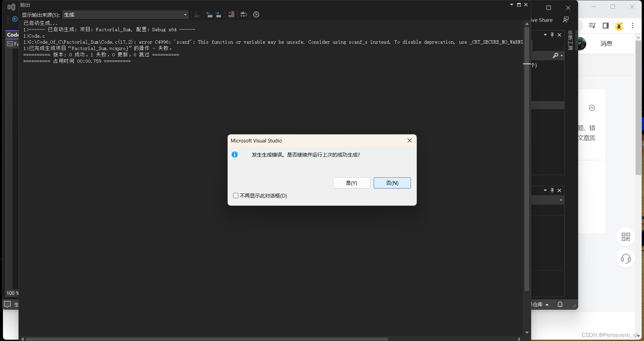
Task: Go to next message in output toolbar
Action: point(219,14)
